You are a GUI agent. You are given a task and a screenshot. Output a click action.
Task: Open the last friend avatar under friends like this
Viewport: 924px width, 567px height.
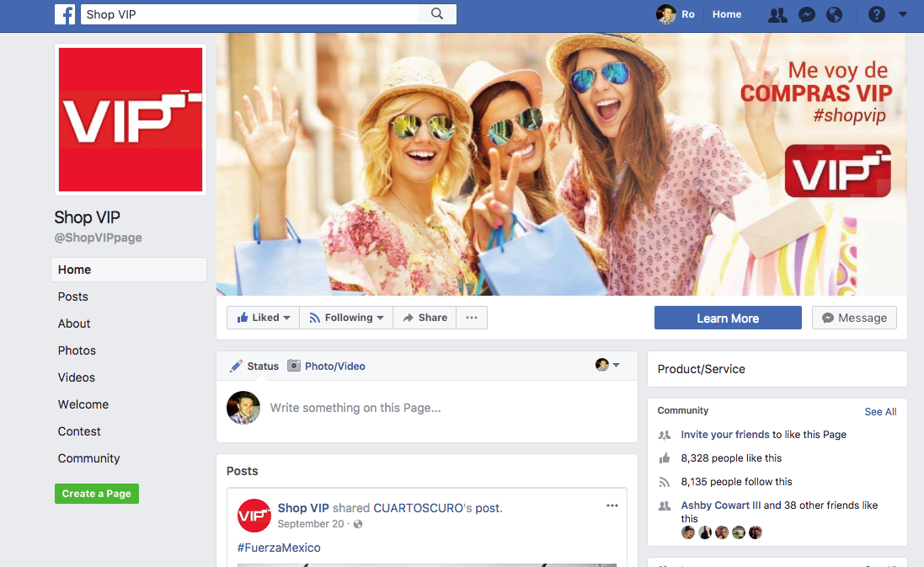tap(756, 532)
